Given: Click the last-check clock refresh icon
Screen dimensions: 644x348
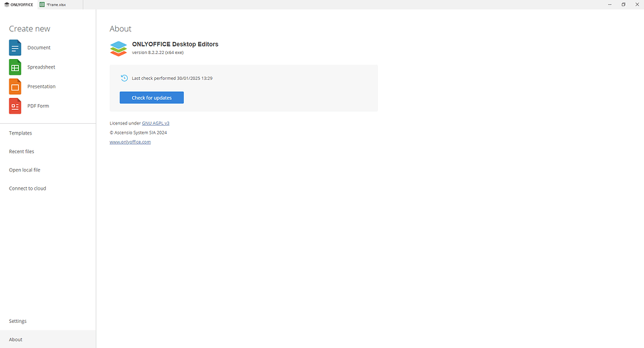Looking at the screenshot, I should [124, 78].
